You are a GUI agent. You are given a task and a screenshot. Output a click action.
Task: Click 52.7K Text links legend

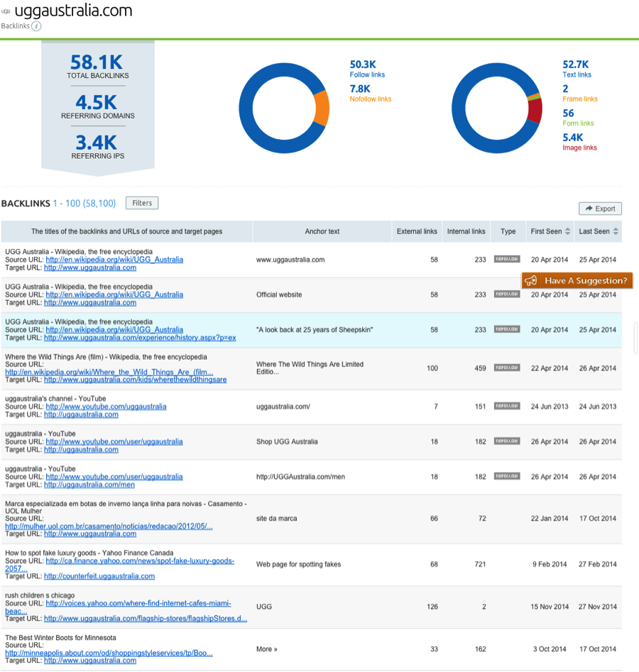[577, 69]
